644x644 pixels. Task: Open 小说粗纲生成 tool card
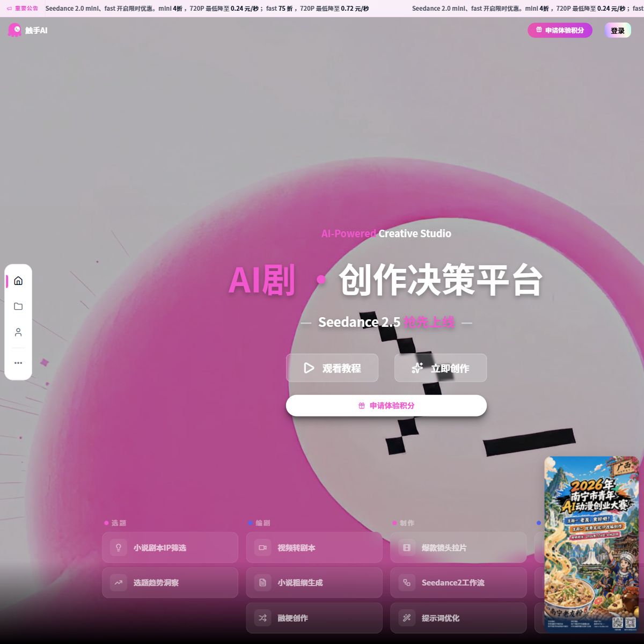(314, 583)
